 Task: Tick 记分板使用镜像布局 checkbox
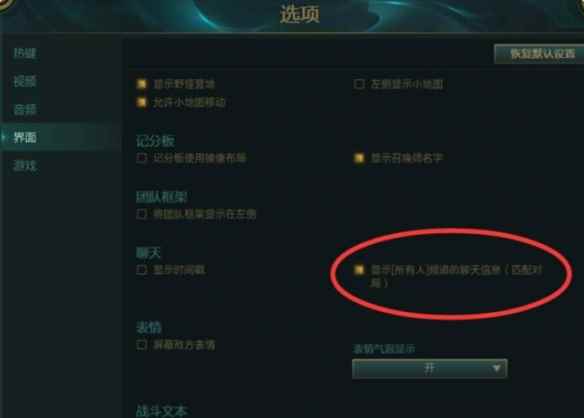142,158
